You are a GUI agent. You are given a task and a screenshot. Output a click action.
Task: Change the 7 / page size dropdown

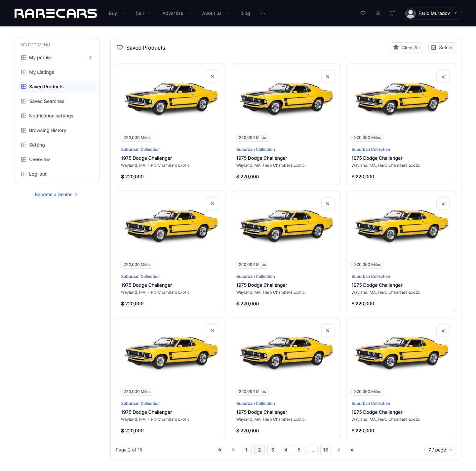[x=440, y=450]
